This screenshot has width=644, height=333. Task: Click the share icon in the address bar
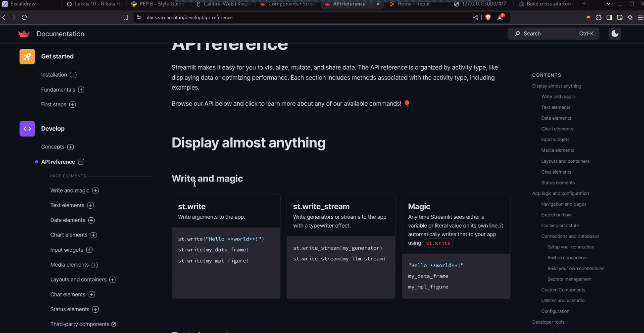476,17
